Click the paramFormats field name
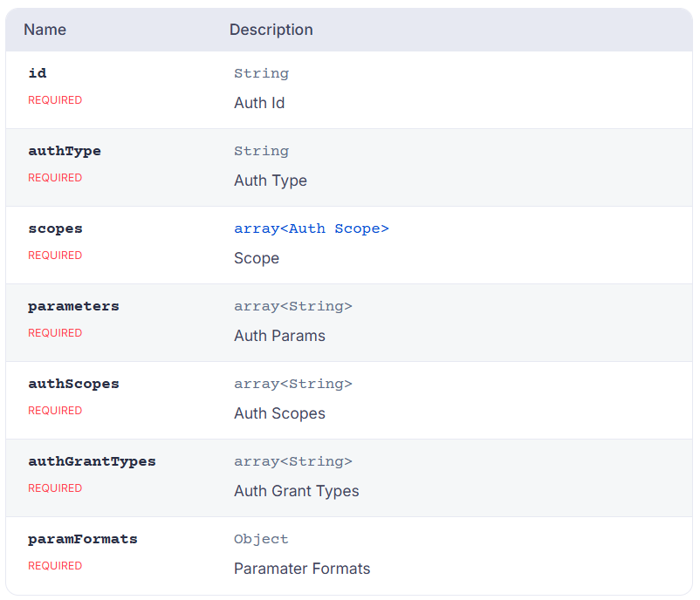 click(83, 539)
